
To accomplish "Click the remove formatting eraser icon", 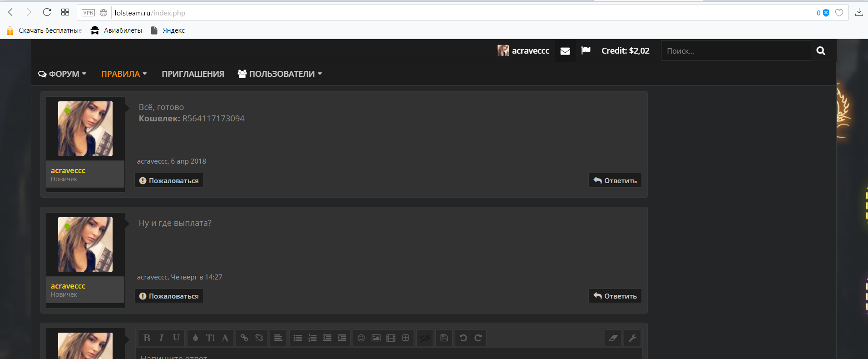I will [613, 338].
